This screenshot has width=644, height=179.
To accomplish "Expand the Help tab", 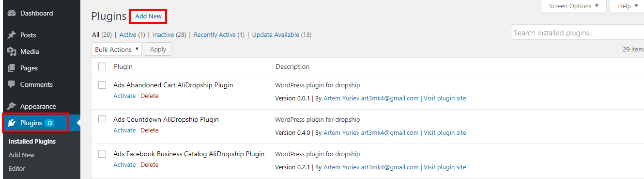I will click(627, 6).
